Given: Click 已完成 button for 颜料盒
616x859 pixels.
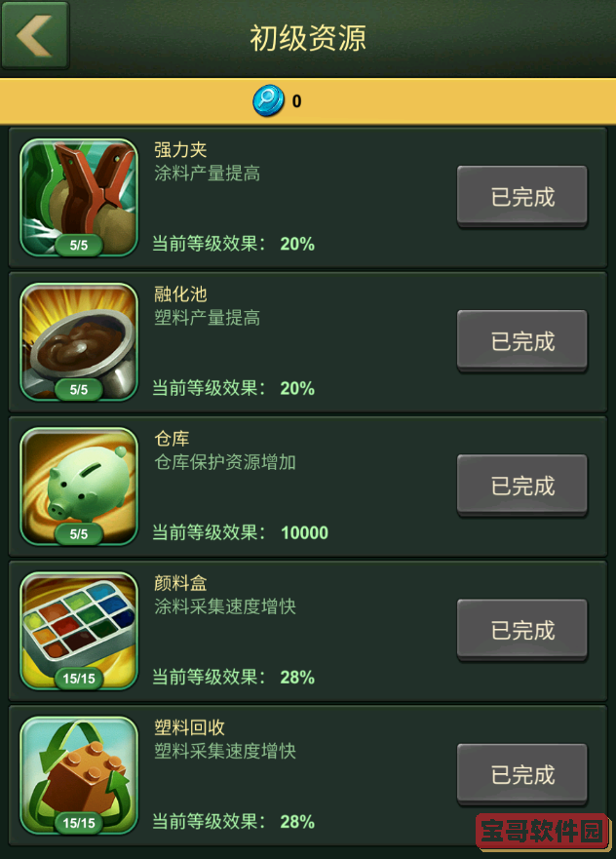Looking at the screenshot, I should [x=522, y=630].
